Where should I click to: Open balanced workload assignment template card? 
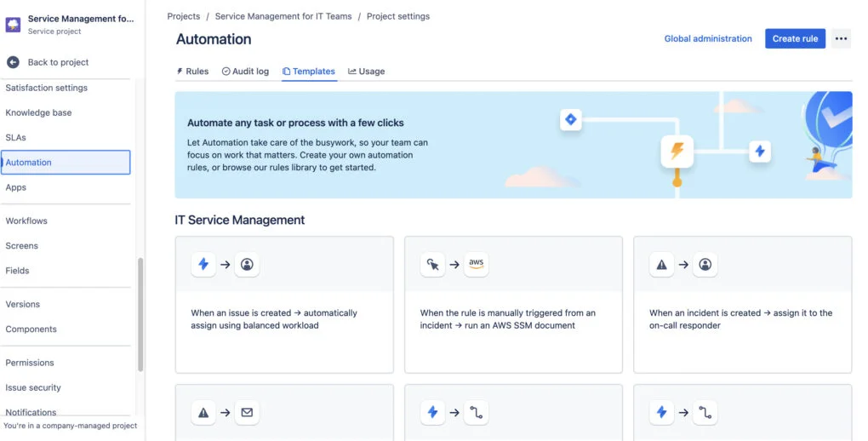[x=284, y=305]
